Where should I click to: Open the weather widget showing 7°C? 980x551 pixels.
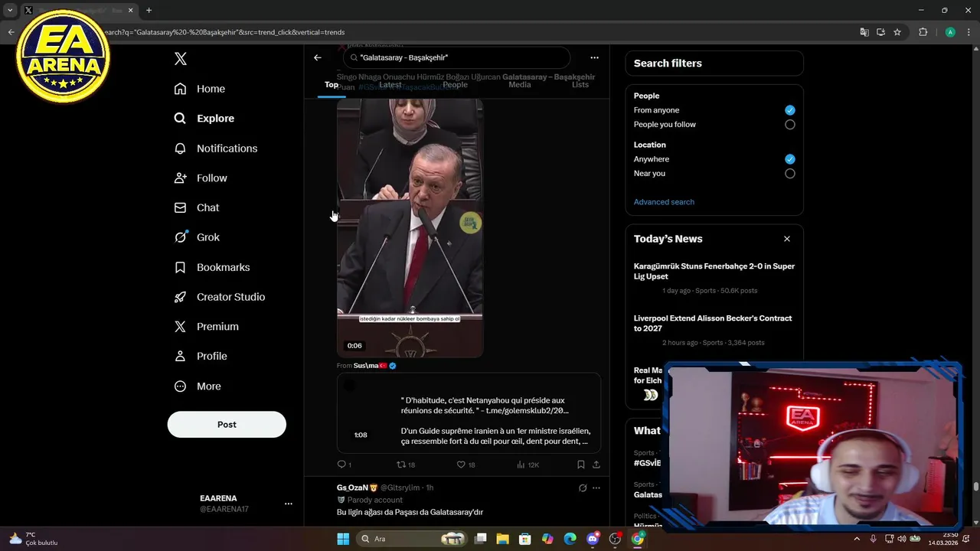pos(33,539)
